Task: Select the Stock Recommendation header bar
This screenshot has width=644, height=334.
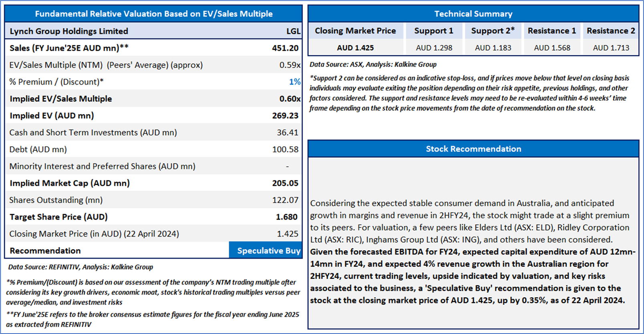Action: (x=473, y=149)
